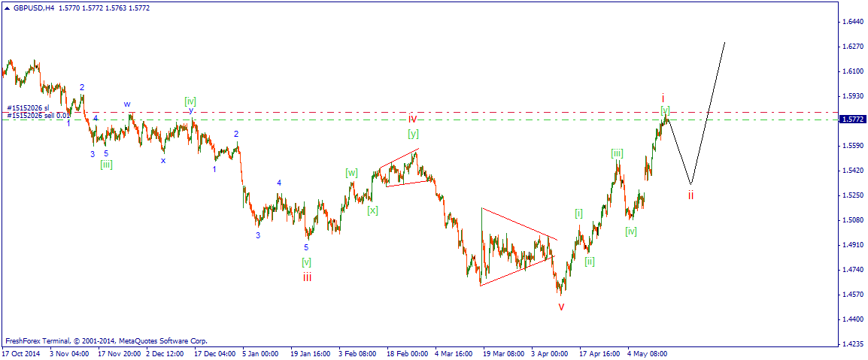Select the #15152026 sl stop-loss order label

click(x=29, y=107)
